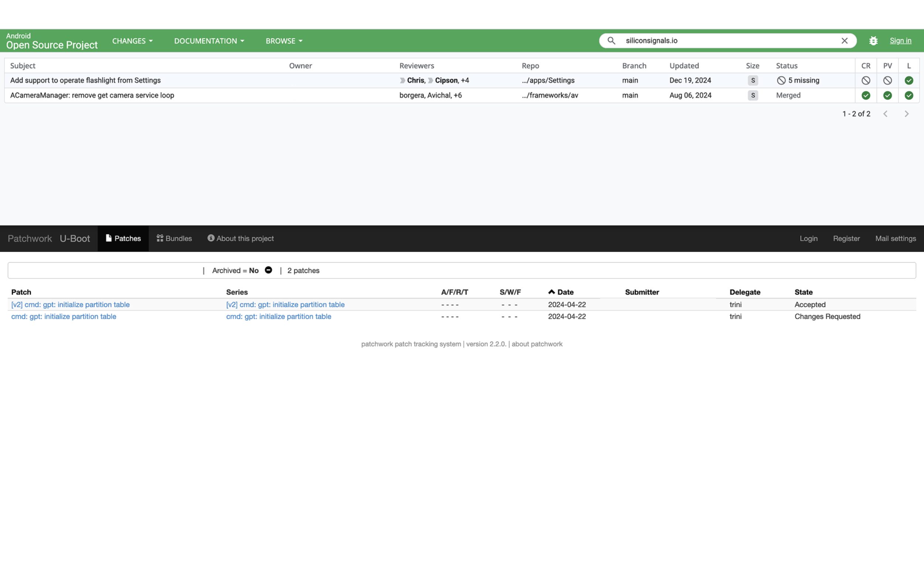This screenshot has height=578, width=924.
Task: Click the '5 missing' status text
Action: [x=804, y=80]
